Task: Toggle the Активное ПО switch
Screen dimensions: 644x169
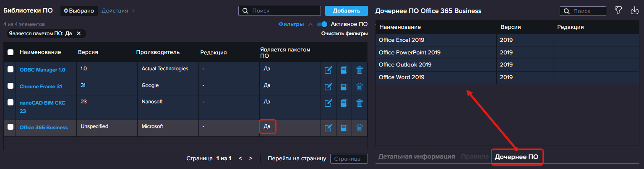Action: click(322, 24)
